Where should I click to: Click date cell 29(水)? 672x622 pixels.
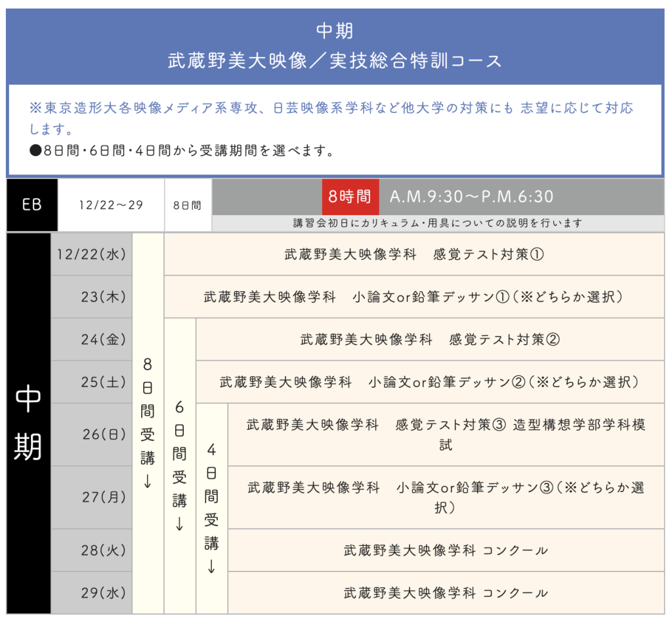pos(91,592)
